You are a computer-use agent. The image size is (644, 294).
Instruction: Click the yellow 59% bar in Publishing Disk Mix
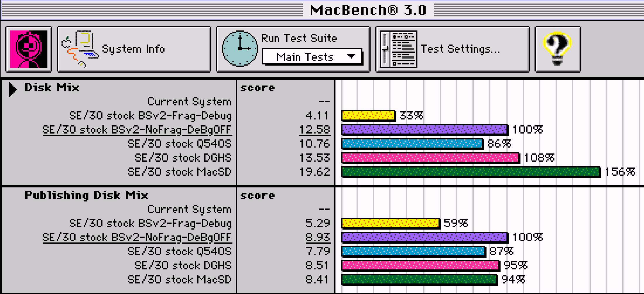coord(391,223)
